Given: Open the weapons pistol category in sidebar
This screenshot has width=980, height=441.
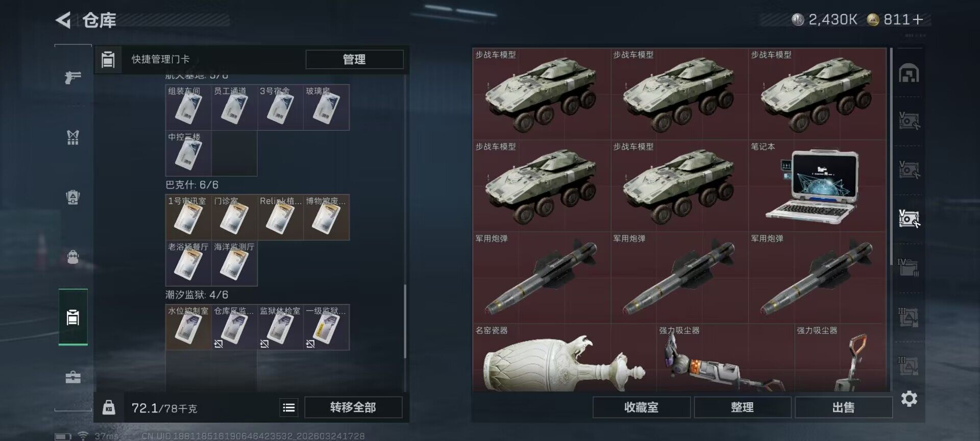Looking at the screenshot, I should click(x=73, y=77).
